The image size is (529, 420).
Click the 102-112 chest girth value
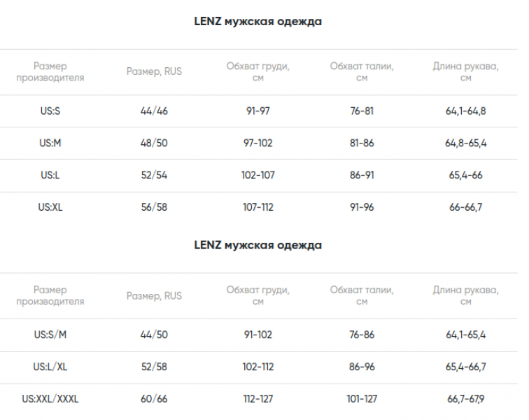(x=258, y=367)
